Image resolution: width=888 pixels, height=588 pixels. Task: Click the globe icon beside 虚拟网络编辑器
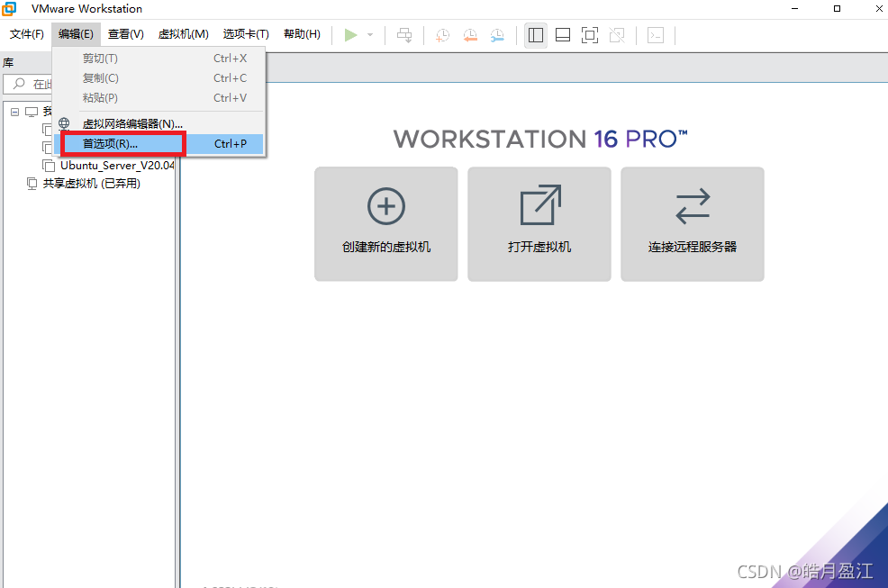pyautogui.click(x=64, y=123)
